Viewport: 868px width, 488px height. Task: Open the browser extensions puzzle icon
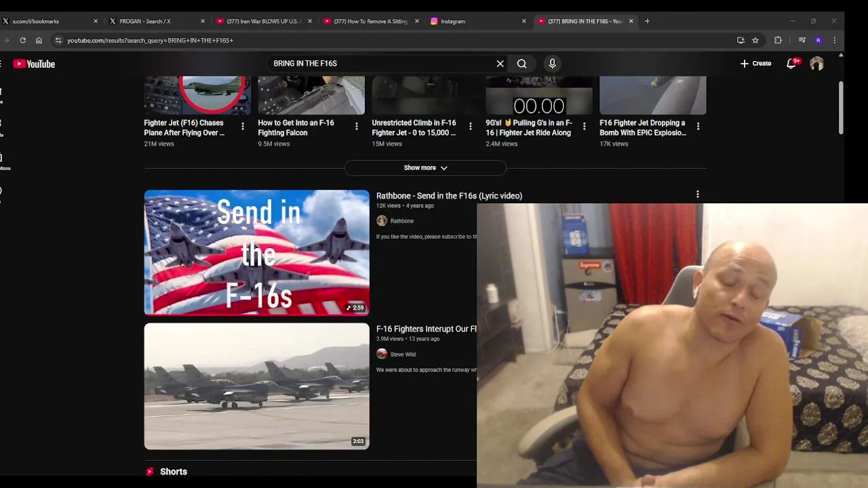(x=778, y=40)
